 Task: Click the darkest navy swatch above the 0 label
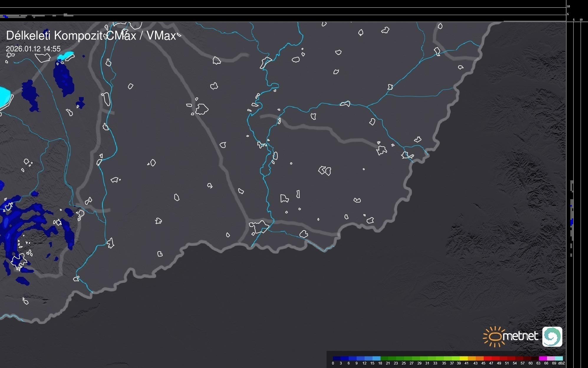coord(337,358)
